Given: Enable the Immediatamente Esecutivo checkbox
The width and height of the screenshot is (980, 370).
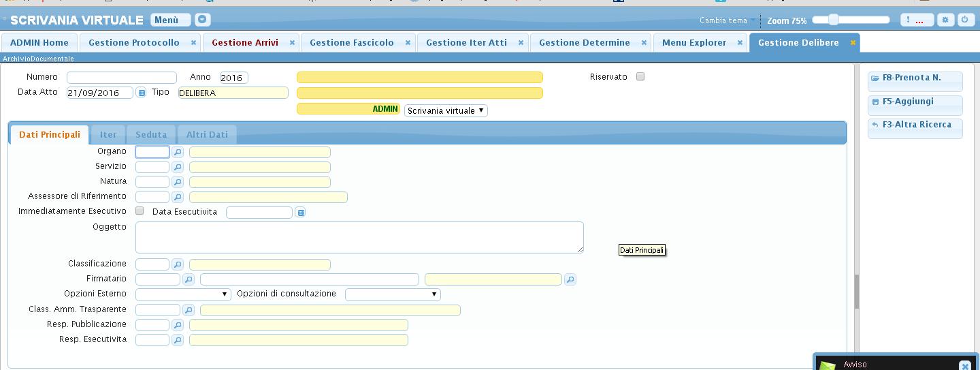Looking at the screenshot, I should pos(140,211).
